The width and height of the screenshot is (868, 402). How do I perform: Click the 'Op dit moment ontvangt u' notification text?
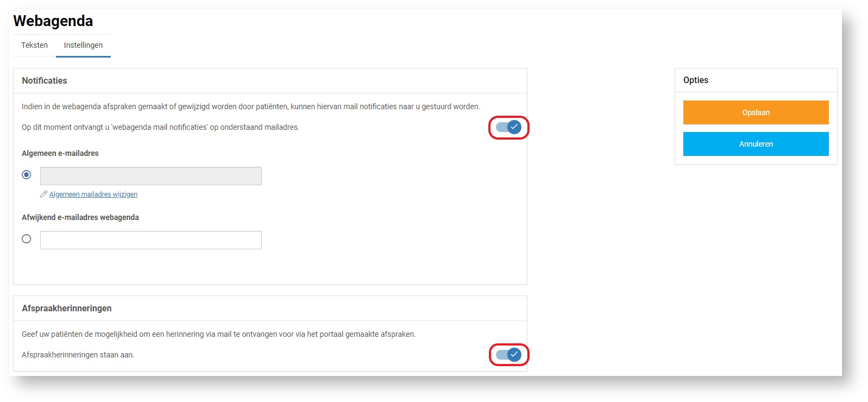tap(160, 127)
